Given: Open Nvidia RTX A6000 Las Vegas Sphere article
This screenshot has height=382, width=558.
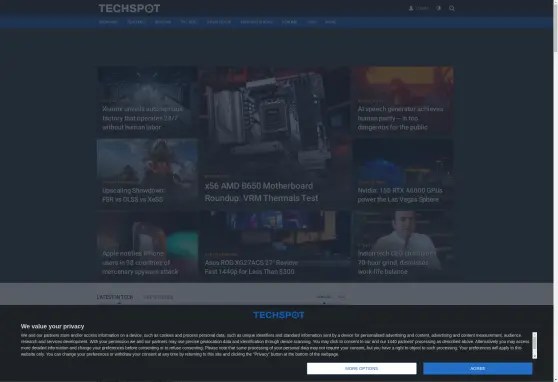Looking at the screenshot, I should pos(400,195).
